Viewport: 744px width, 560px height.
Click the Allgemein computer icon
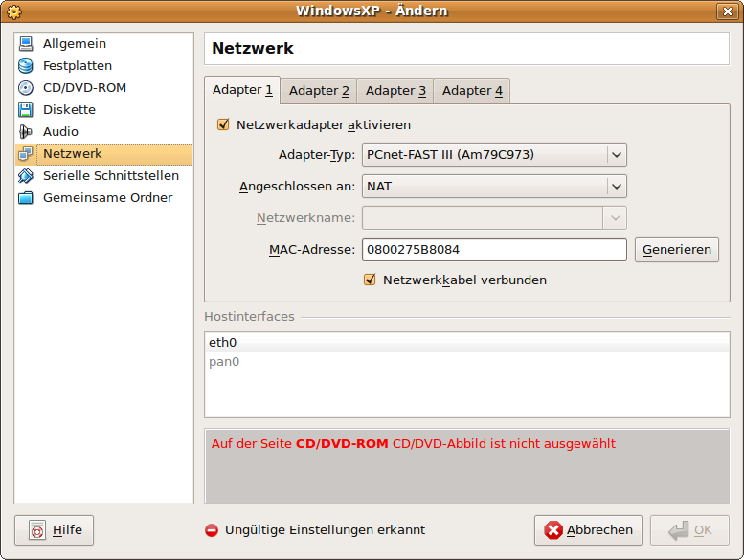point(26,44)
